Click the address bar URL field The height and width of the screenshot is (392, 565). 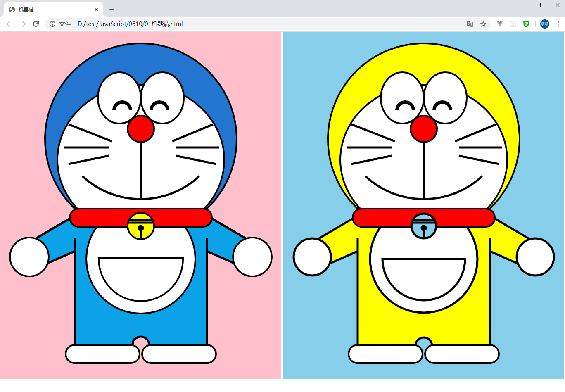268,24
